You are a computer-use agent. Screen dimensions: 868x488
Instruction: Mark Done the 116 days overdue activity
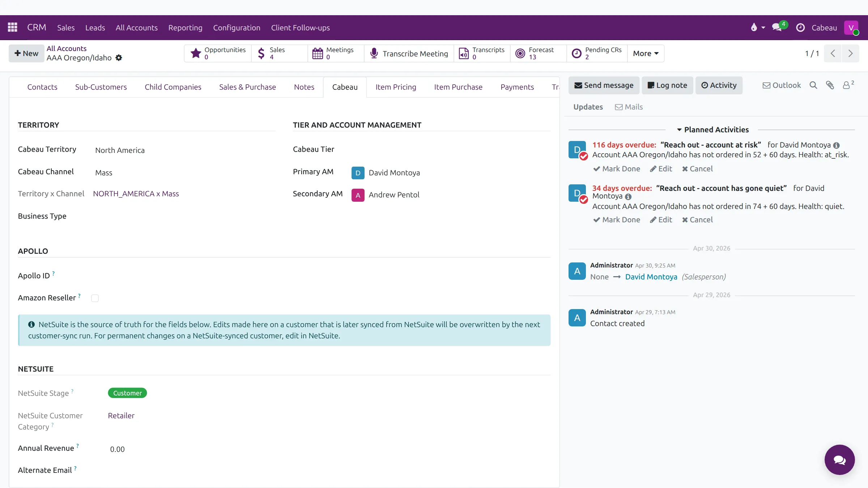tap(617, 169)
